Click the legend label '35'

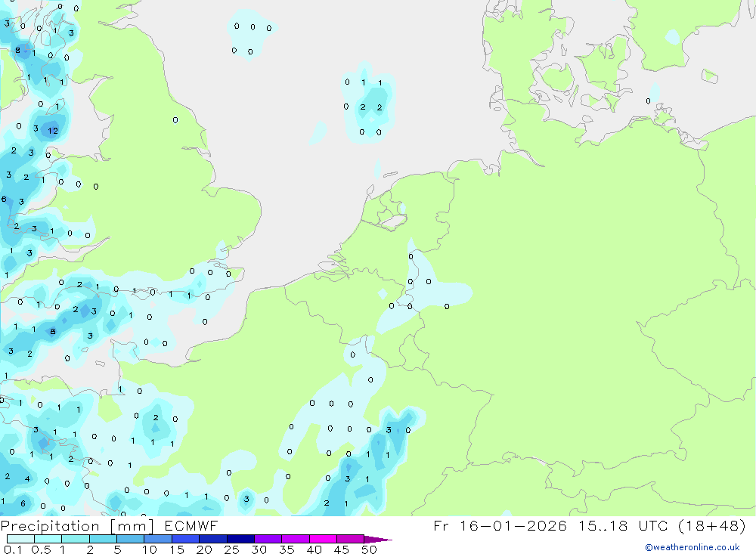click(287, 549)
